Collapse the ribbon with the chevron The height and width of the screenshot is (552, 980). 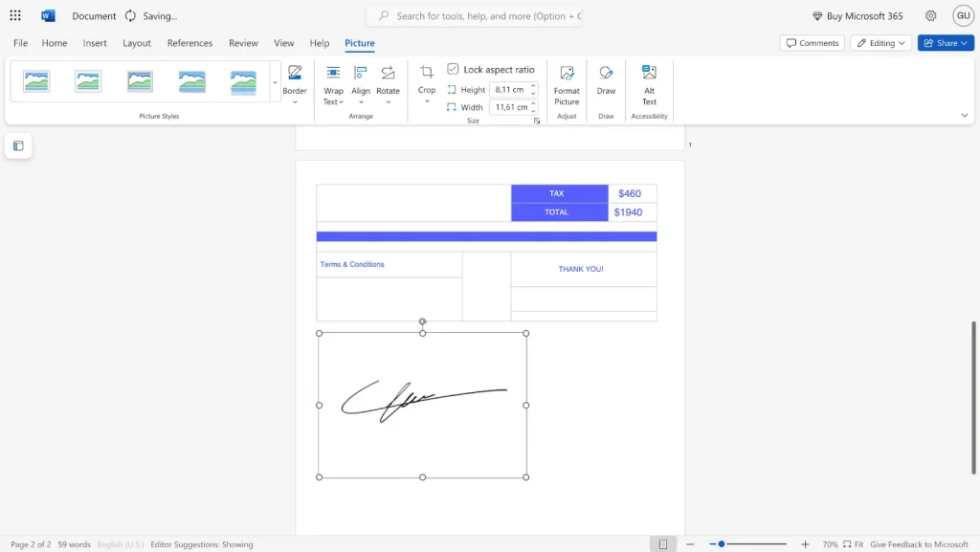[965, 115]
